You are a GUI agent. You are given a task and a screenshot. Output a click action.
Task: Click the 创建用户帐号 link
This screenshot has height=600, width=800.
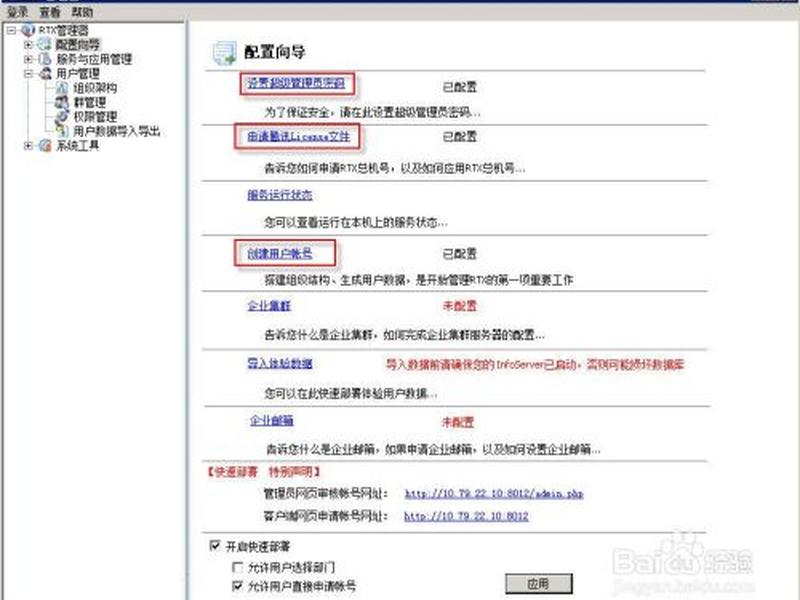(280, 254)
